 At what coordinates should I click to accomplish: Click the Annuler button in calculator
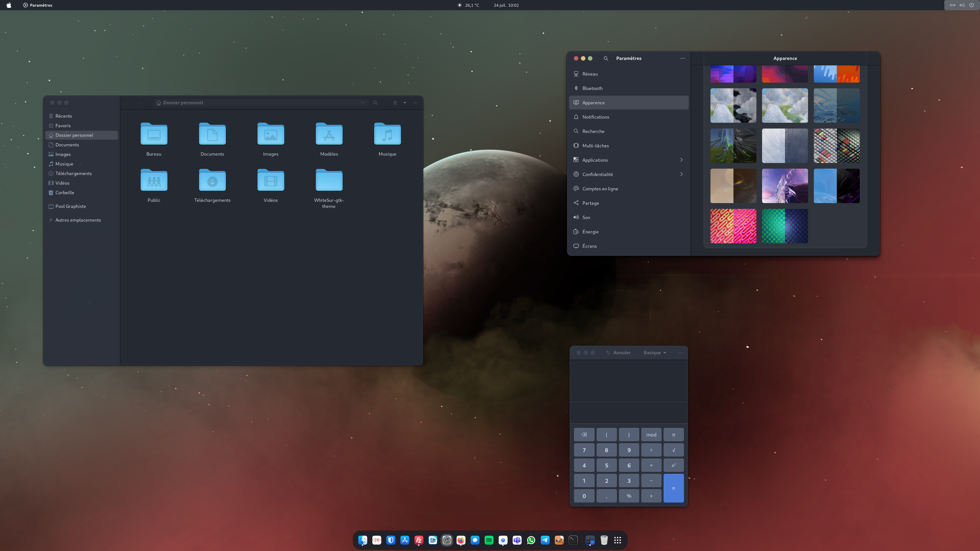pos(618,353)
